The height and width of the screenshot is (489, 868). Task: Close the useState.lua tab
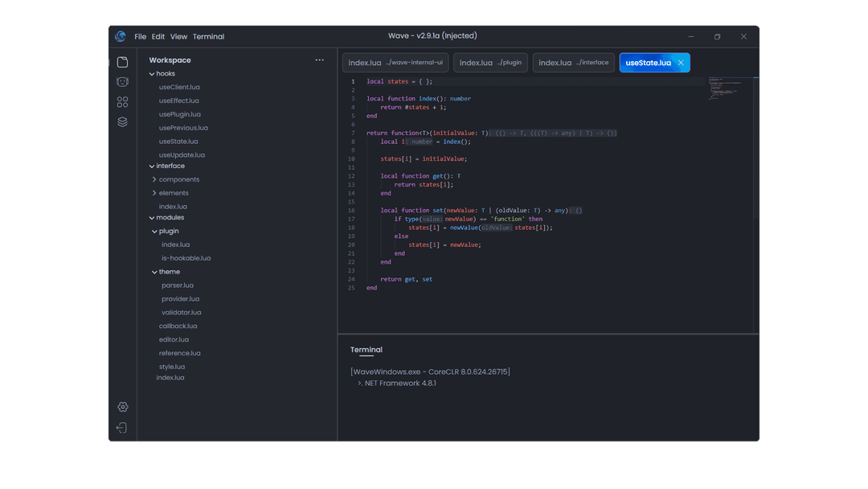point(680,62)
